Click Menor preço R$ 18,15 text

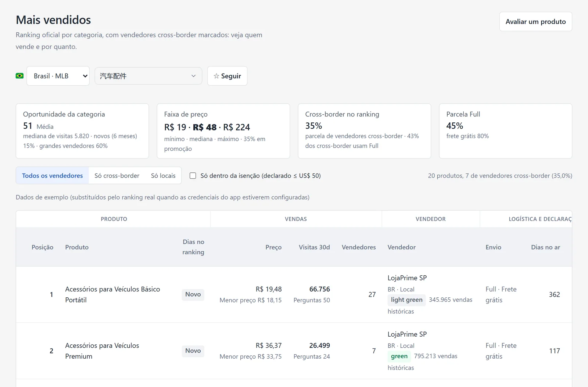pos(251,300)
